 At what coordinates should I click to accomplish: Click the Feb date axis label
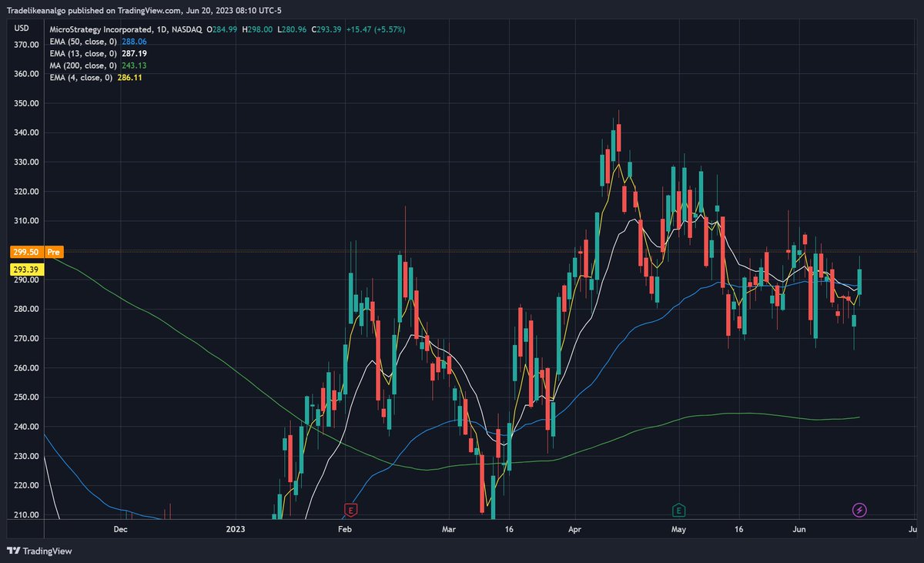pos(344,529)
